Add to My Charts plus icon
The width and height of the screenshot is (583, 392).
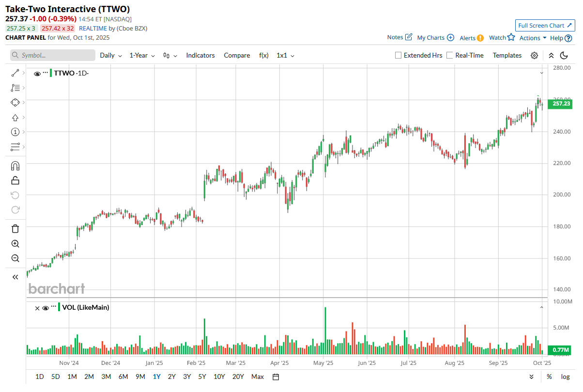tap(450, 37)
